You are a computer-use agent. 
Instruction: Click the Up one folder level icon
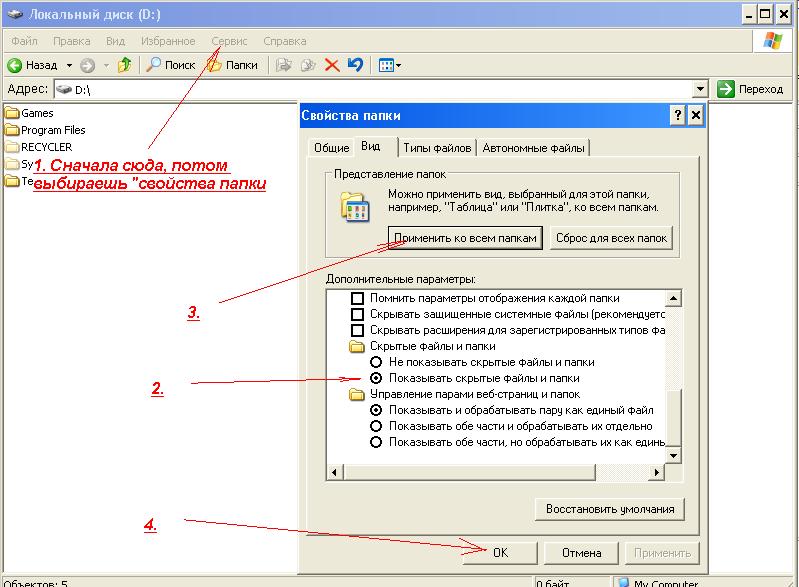[x=124, y=65]
